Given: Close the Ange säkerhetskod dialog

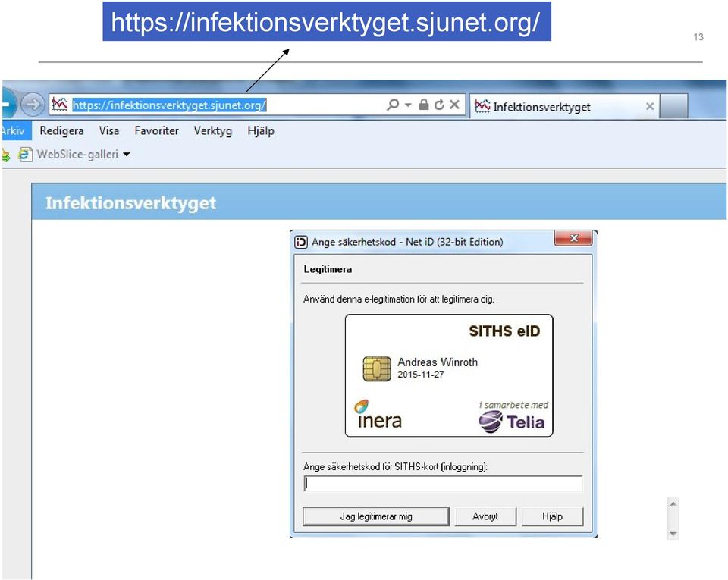Looking at the screenshot, I should (x=573, y=238).
